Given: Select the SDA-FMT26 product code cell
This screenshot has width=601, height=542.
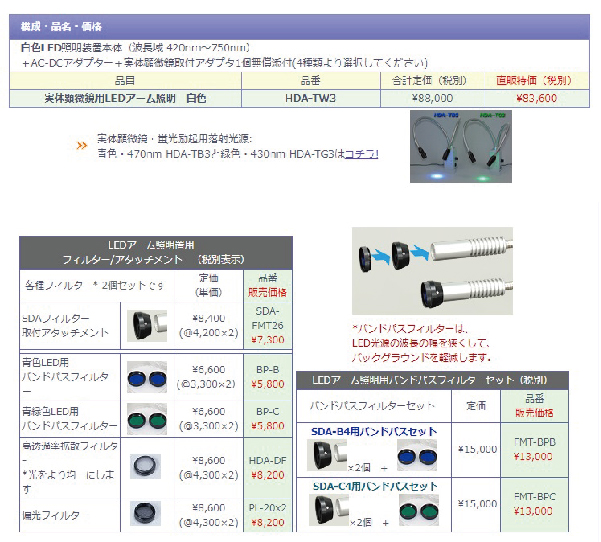Looking at the screenshot, I should pos(268,325).
